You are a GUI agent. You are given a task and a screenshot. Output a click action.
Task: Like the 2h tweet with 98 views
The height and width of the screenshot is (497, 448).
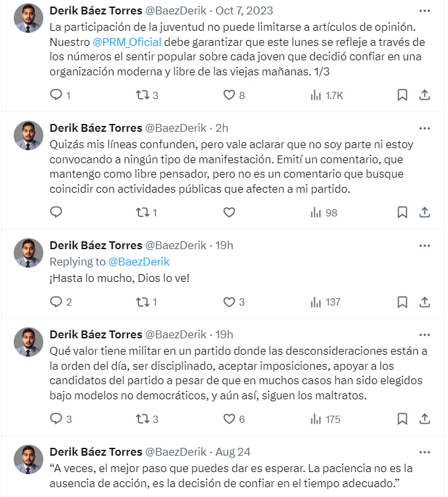[x=229, y=212]
